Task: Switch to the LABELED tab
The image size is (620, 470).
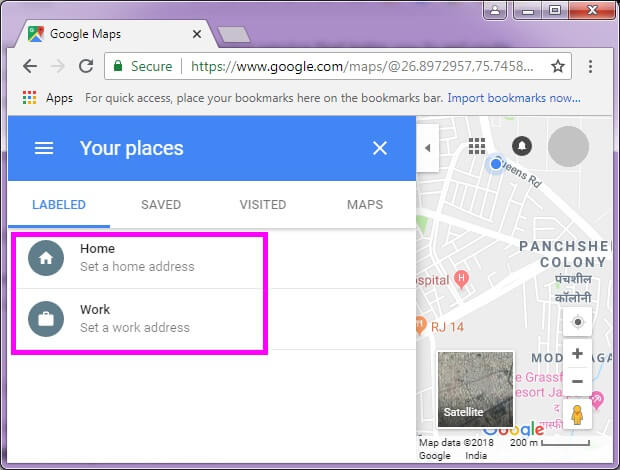Action: pyautogui.click(x=59, y=205)
